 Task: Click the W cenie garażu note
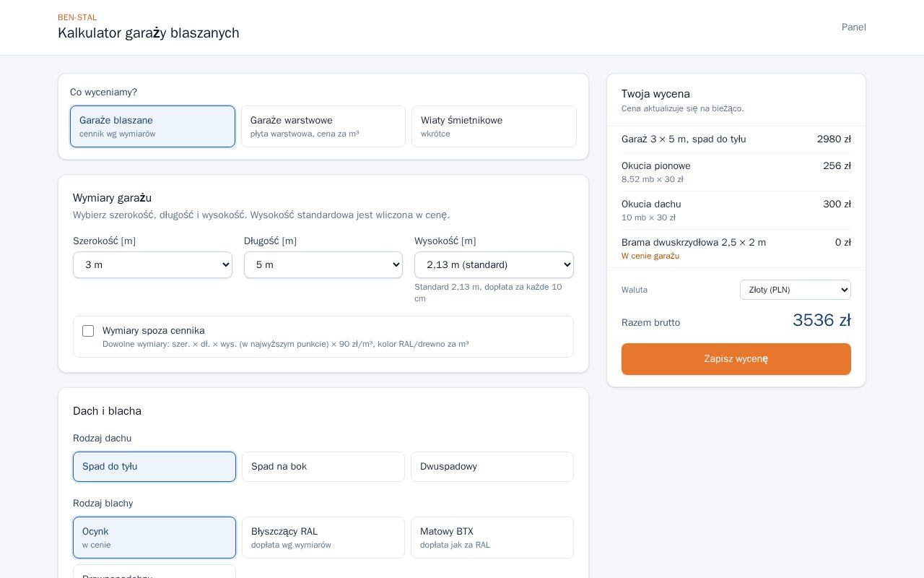point(650,256)
